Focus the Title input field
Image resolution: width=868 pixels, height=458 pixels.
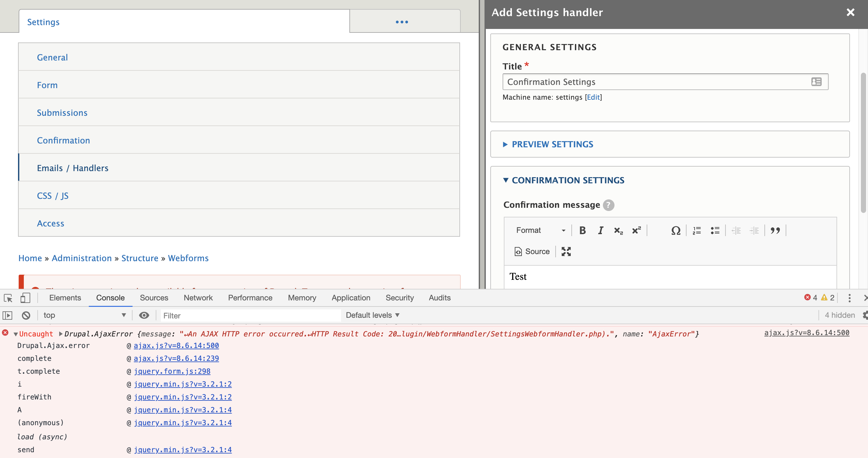tap(665, 82)
